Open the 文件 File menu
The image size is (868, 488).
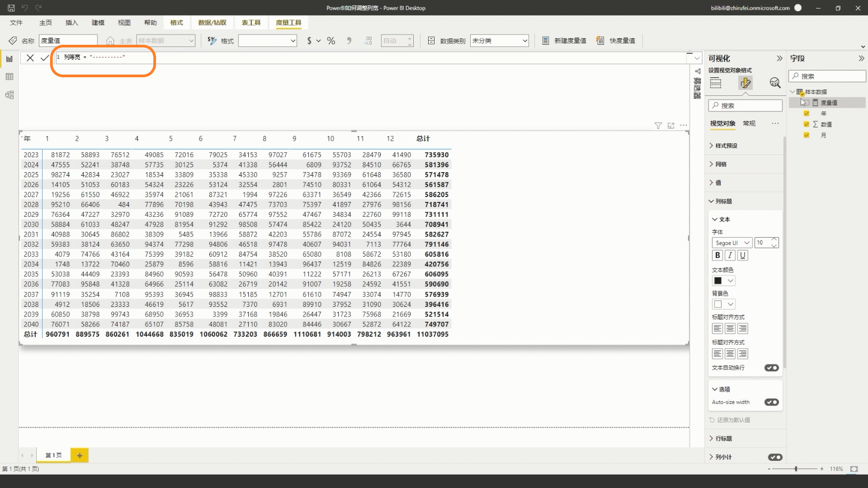pyautogui.click(x=17, y=23)
